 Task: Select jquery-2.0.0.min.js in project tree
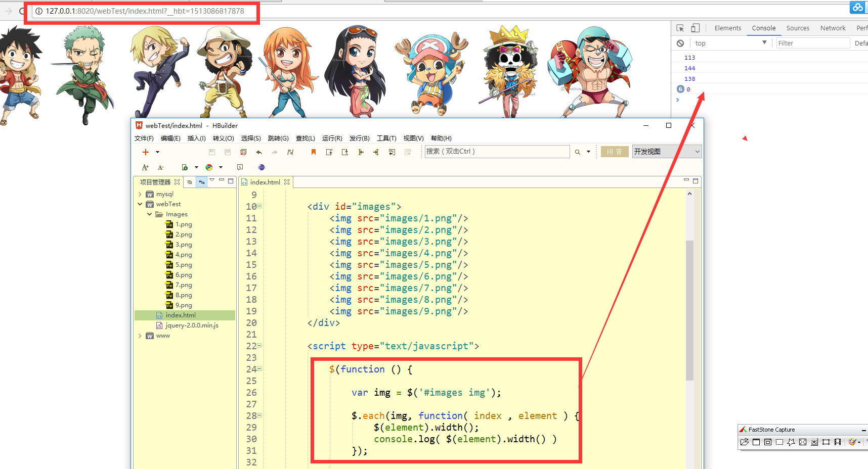pos(192,325)
